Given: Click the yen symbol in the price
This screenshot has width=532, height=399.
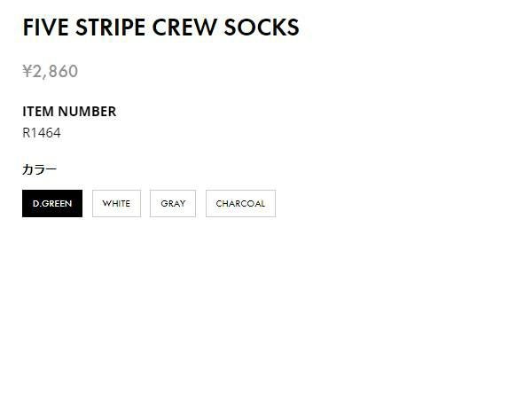Looking at the screenshot, I should pos(27,72).
